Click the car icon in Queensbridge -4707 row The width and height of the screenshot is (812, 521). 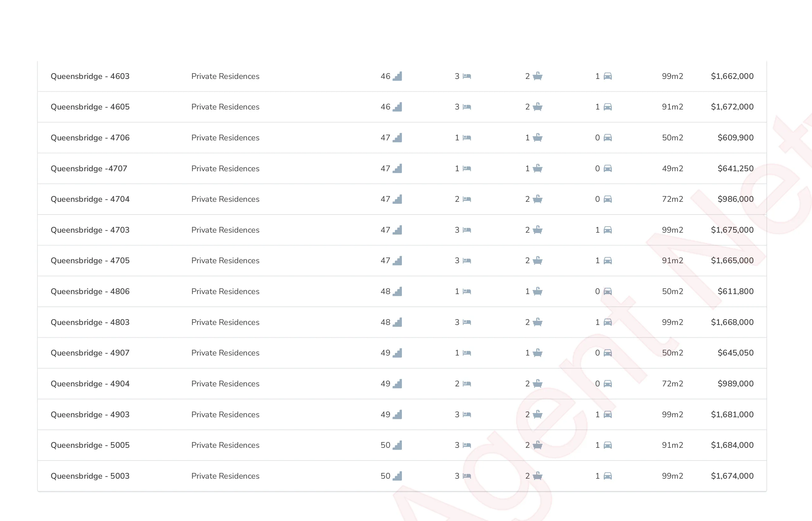click(608, 168)
